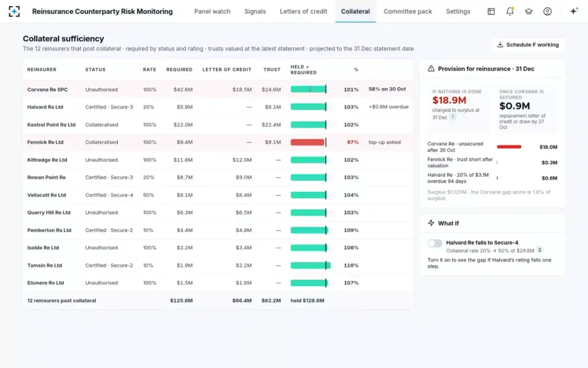
Task: Select the Collateral tab
Action: point(355,11)
